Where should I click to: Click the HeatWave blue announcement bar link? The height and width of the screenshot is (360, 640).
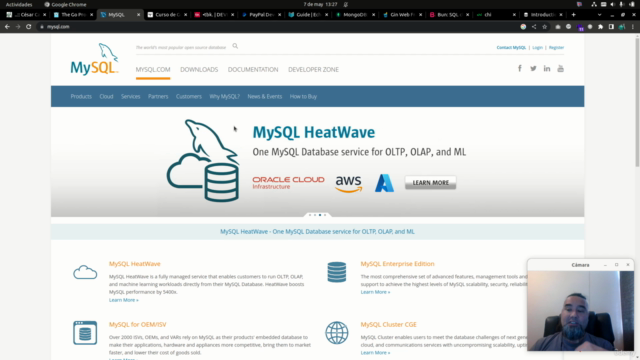317,231
